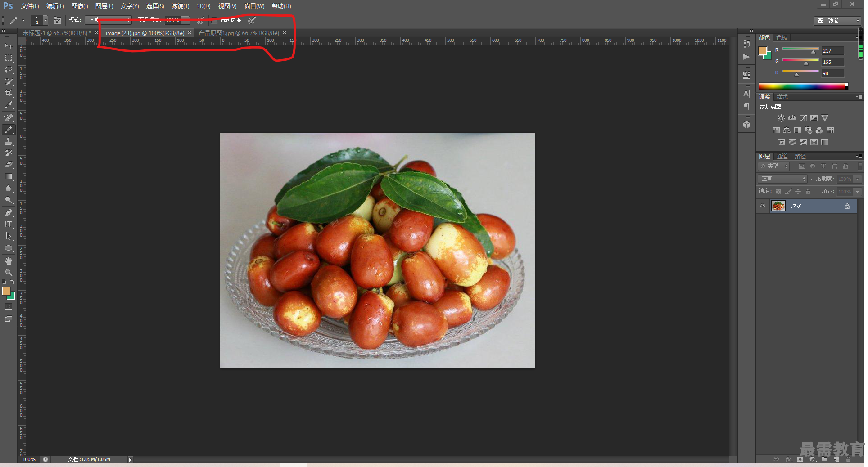Toggle lock position
The height and width of the screenshot is (467, 868).
tap(798, 192)
